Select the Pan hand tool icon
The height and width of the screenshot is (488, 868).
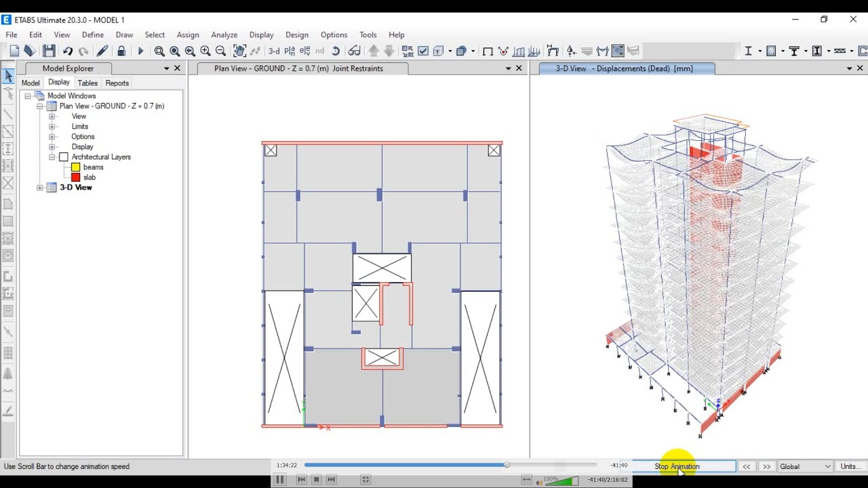(239, 51)
